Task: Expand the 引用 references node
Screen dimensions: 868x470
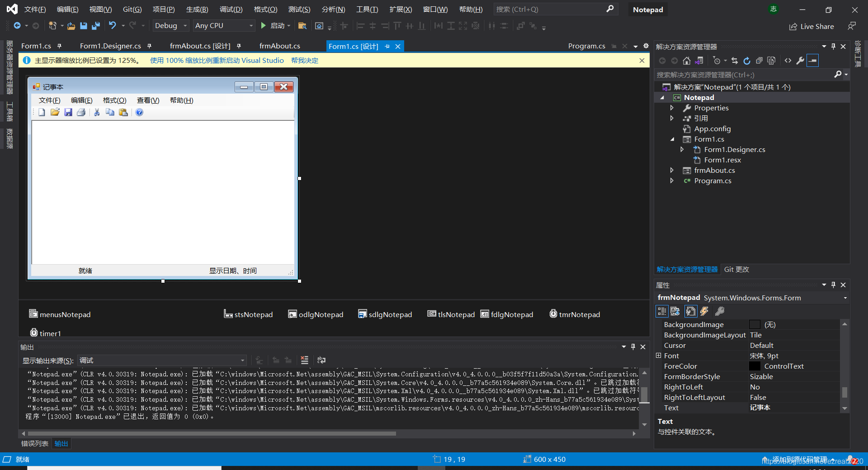Action: [x=672, y=119]
